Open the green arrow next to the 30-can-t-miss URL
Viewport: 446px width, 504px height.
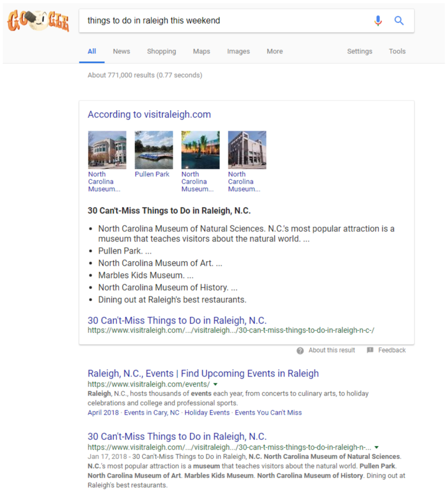click(x=377, y=447)
